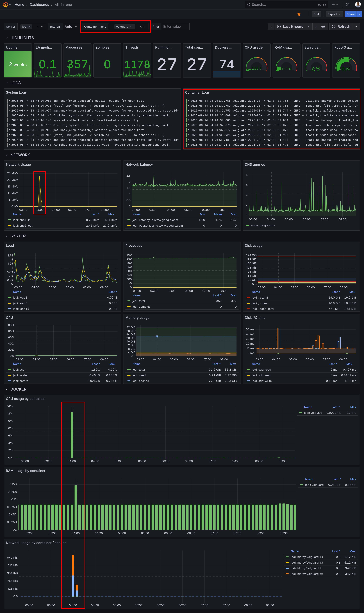This screenshot has width=364, height=613.
Task: Click the Edit dashboard button
Action: 316,14
